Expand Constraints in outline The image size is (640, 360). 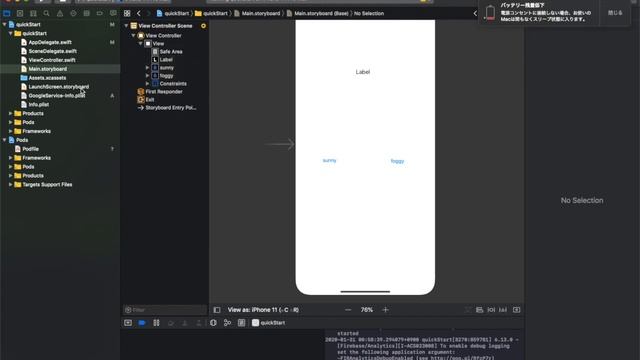(147, 84)
